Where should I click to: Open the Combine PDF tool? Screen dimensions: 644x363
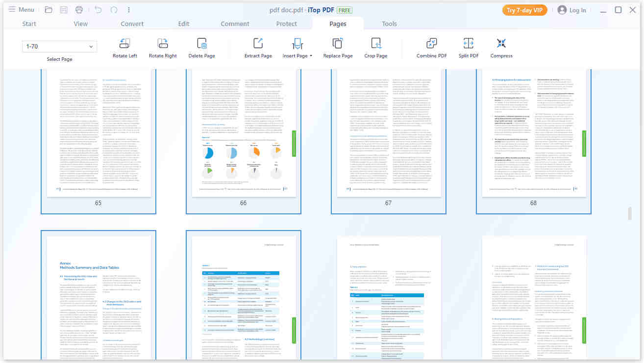[x=431, y=44]
